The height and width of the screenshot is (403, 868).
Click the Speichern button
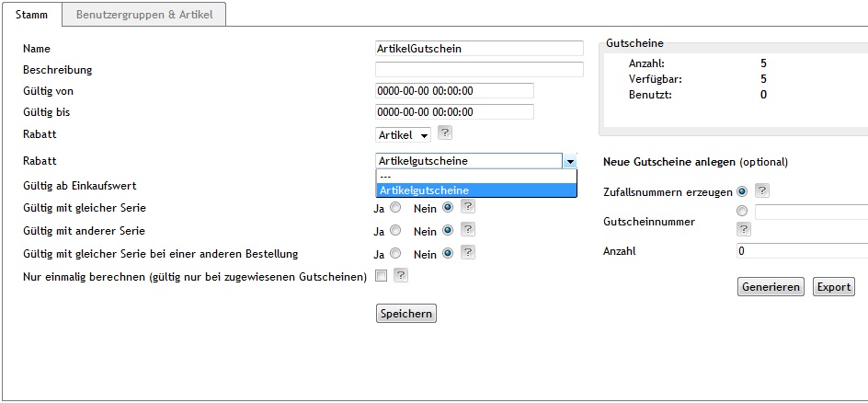click(405, 314)
